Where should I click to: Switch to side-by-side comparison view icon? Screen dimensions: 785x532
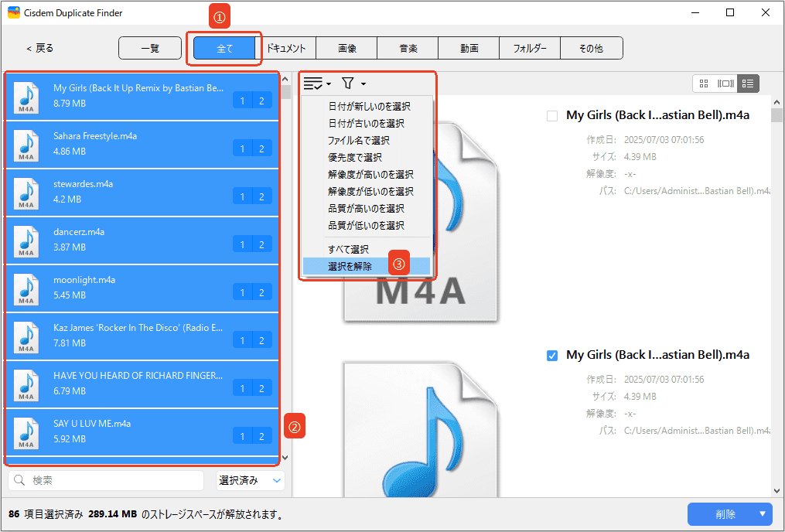[725, 84]
